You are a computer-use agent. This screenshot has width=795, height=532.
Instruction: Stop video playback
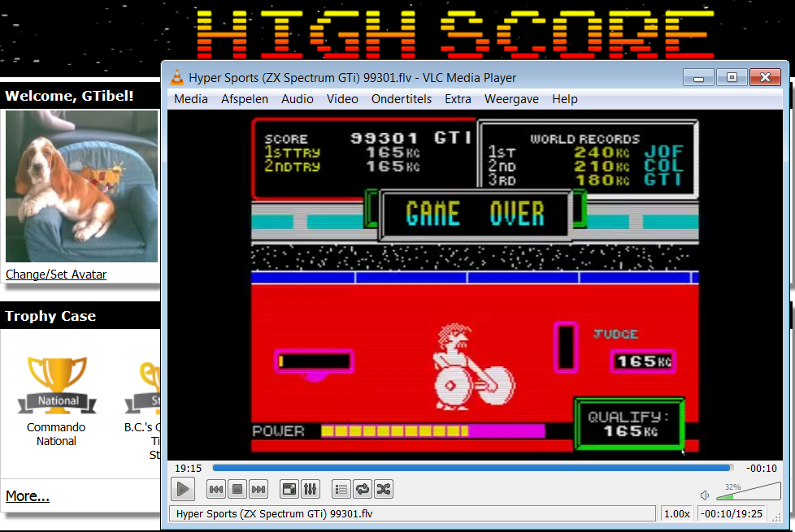[x=237, y=489]
